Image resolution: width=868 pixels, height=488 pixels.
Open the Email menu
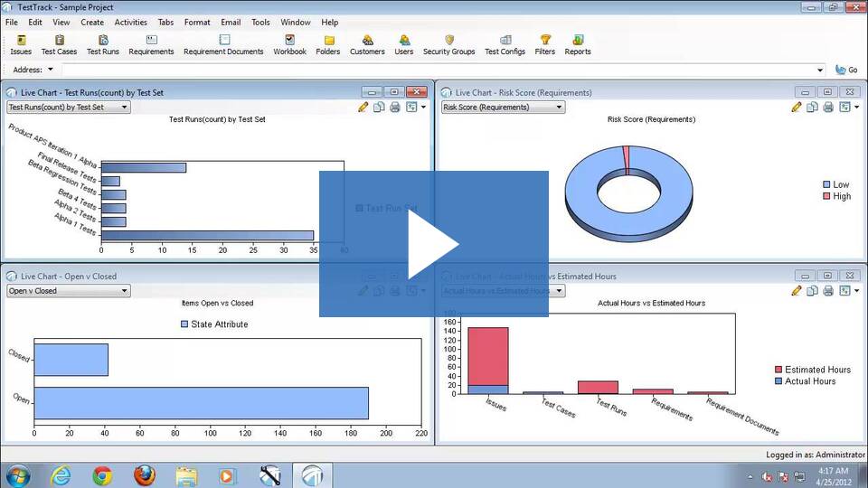[231, 22]
